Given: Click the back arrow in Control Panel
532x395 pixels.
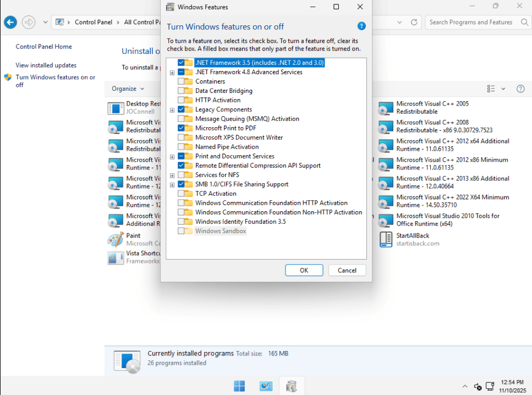Looking at the screenshot, I should point(10,23).
